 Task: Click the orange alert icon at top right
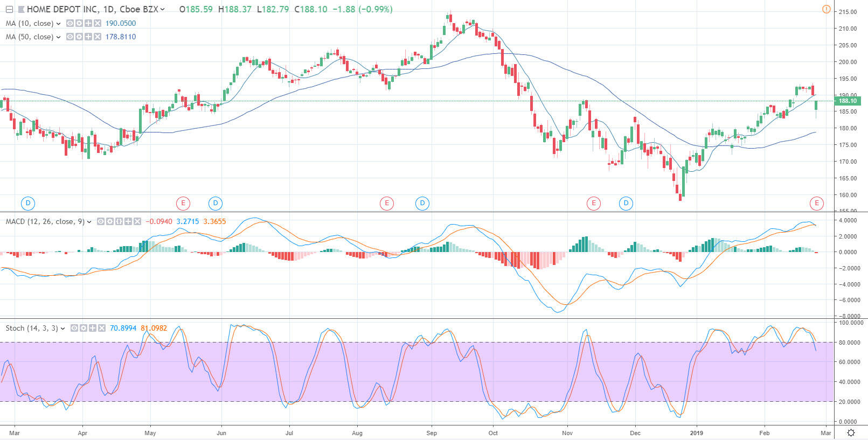coord(826,9)
